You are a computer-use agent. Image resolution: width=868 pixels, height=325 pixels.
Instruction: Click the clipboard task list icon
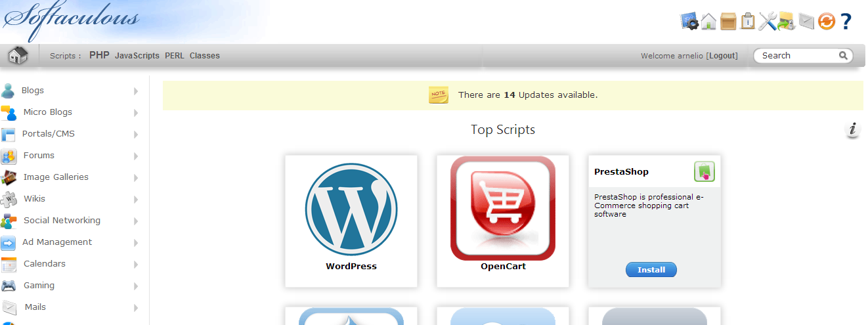tap(747, 21)
